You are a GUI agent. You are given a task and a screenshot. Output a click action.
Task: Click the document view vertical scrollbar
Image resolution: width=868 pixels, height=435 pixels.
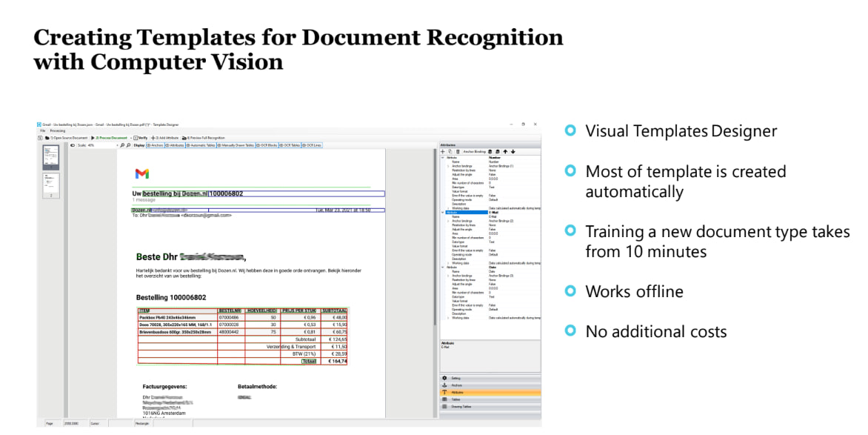coord(435,237)
